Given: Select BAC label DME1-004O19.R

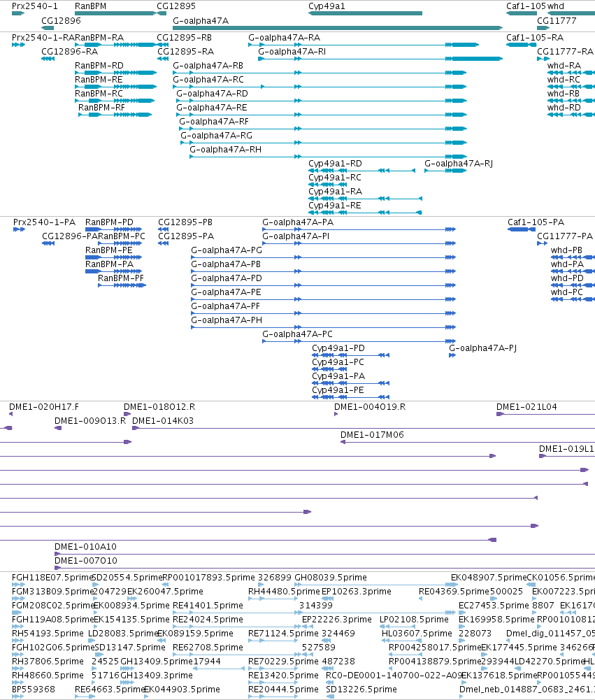Looking at the screenshot, I should click(x=370, y=407).
